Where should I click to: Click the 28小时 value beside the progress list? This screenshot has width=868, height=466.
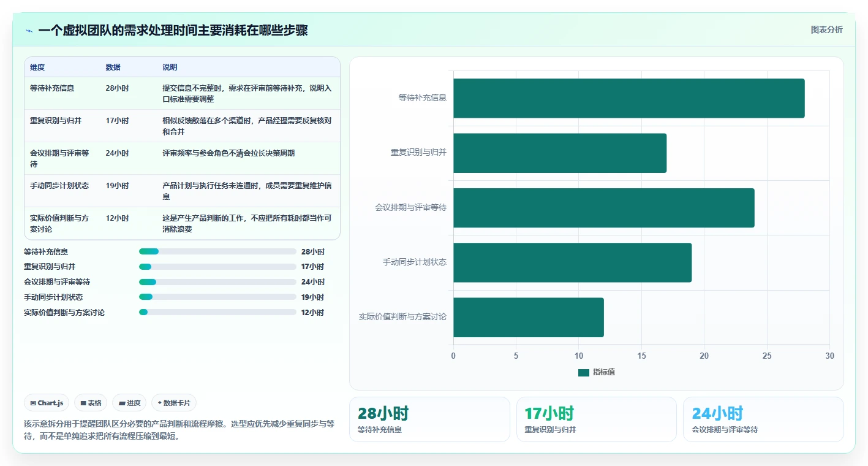(x=312, y=251)
